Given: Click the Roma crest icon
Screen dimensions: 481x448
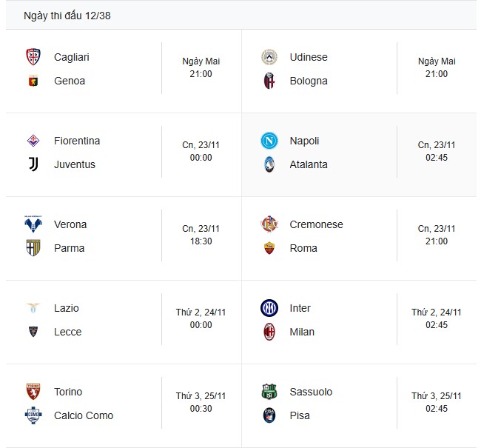Looking at the screenshot, I should click(x=269, y=248).
